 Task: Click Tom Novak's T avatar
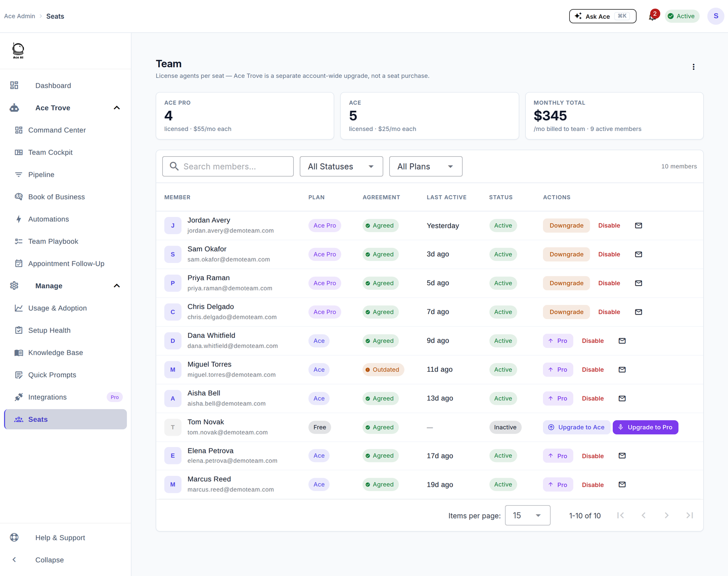point(173,427)
